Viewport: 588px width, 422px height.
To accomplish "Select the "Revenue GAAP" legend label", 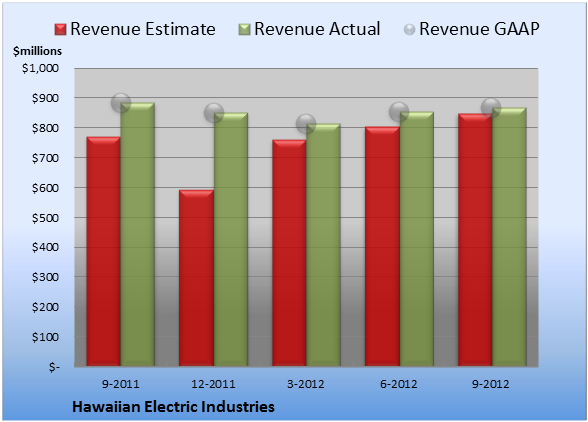I will click(479, 29).
